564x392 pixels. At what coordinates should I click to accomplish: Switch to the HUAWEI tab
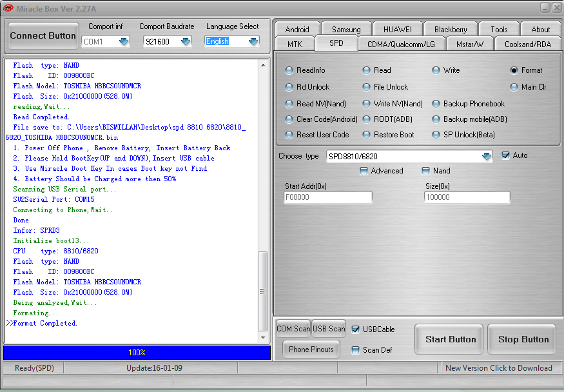[398, 29]
